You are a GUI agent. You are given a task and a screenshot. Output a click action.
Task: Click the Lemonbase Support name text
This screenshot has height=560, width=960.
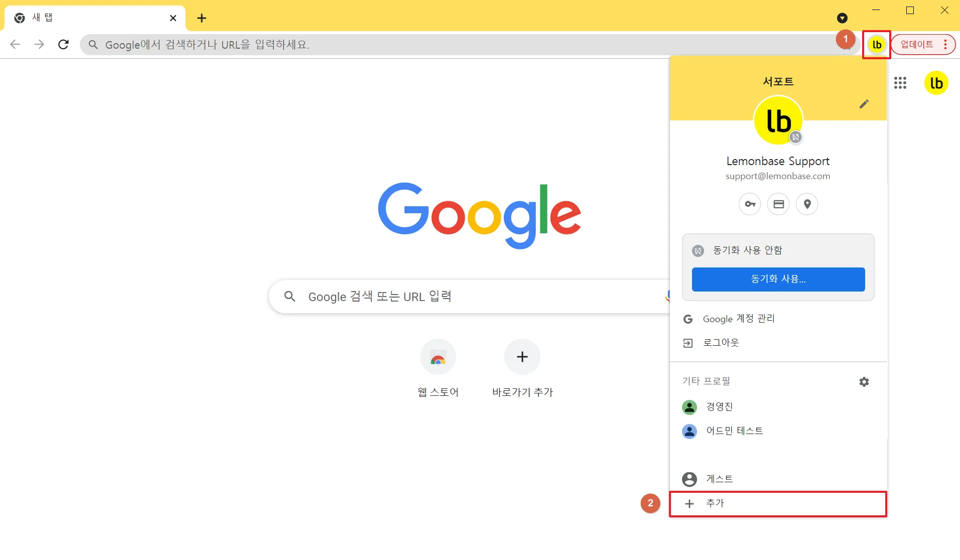tap(778, 161)
